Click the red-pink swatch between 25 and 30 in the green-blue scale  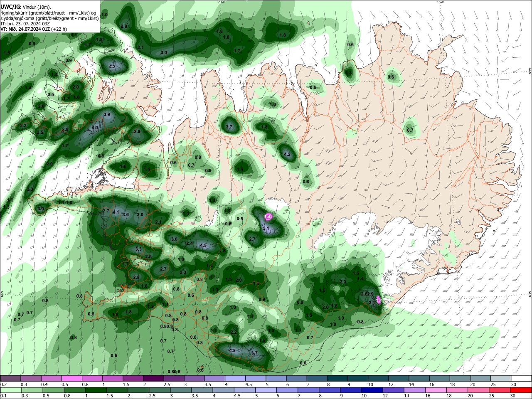pyautogui.click(x=500, y=390)
